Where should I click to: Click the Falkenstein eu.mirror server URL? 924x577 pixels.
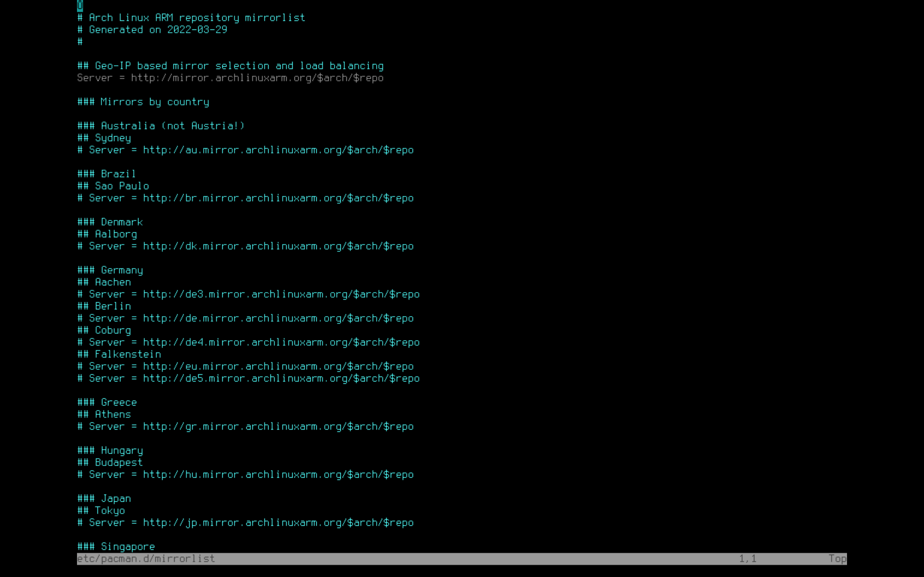tap(278, 366)
